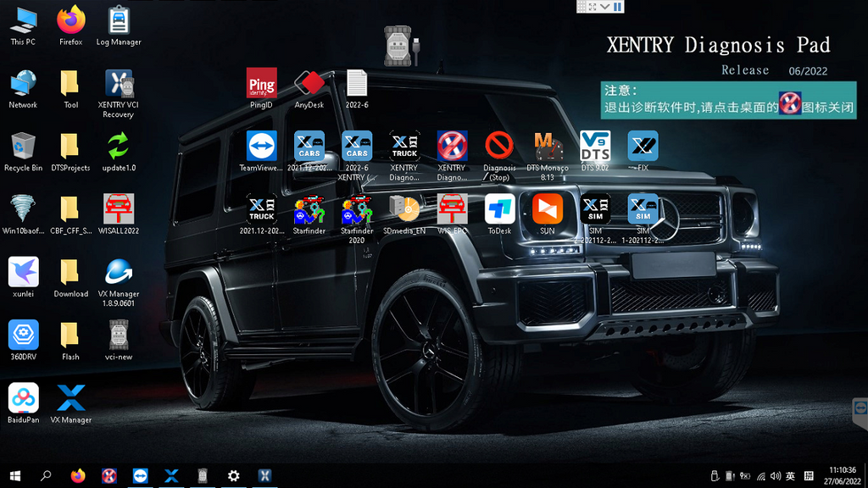Viewport: 868px width, 488px height.
Task: Select the AnyDesk desktop icon
Action: 309,84
